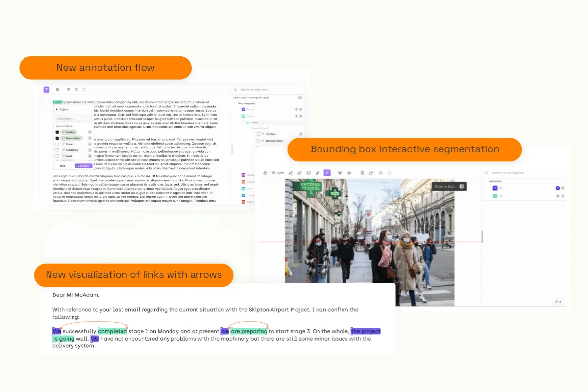This screenshot has width=588, height=392.
Task: Select the pen tool left of eraser in image toolbar
Action: [x=291, y=173]
